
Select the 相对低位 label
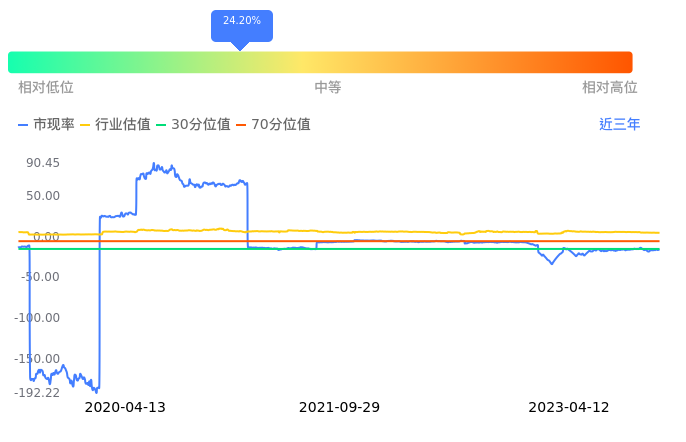click(46, 88)
